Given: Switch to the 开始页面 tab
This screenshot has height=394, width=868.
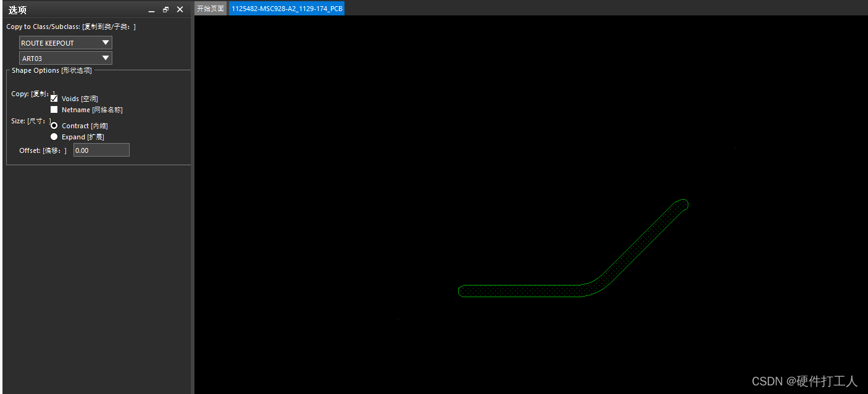Looking at the screenshot, I should pyautogui.click(x=211, y=9).
